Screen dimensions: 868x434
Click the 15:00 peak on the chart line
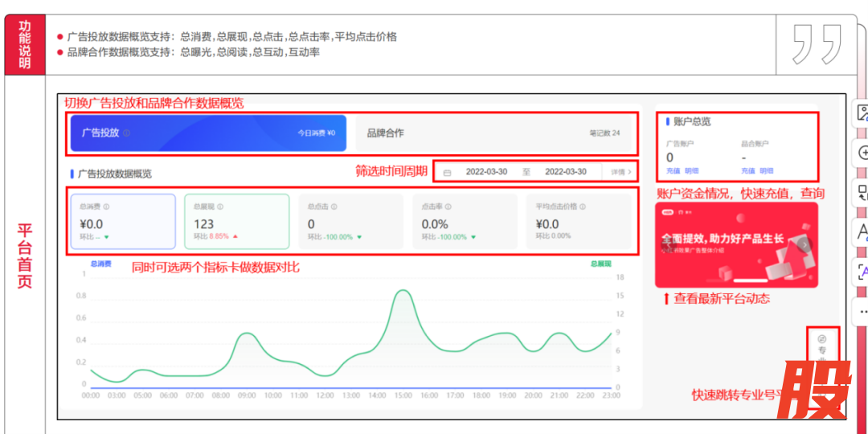[403, 291]
